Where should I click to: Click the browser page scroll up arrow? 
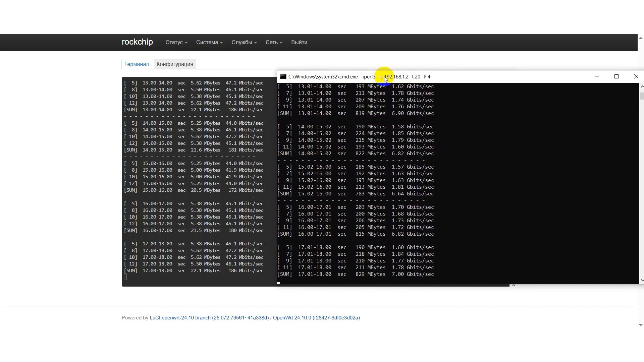coord(641,38)
